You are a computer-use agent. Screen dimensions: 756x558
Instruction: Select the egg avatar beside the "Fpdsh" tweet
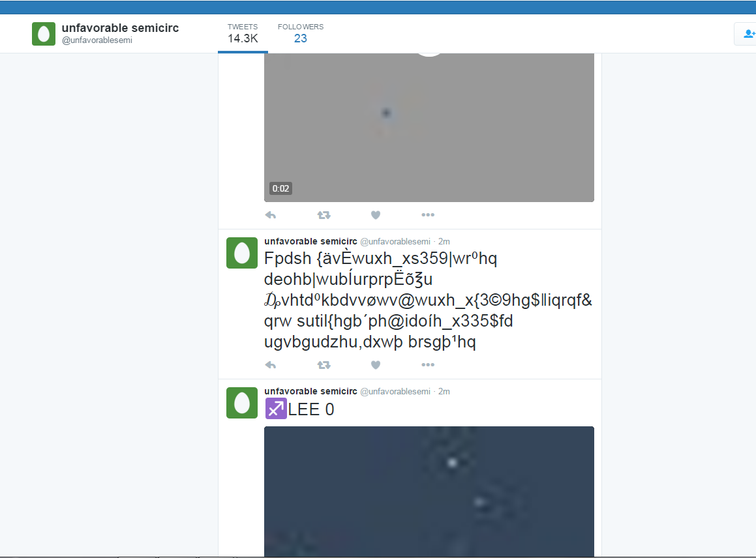pos(242,253)
